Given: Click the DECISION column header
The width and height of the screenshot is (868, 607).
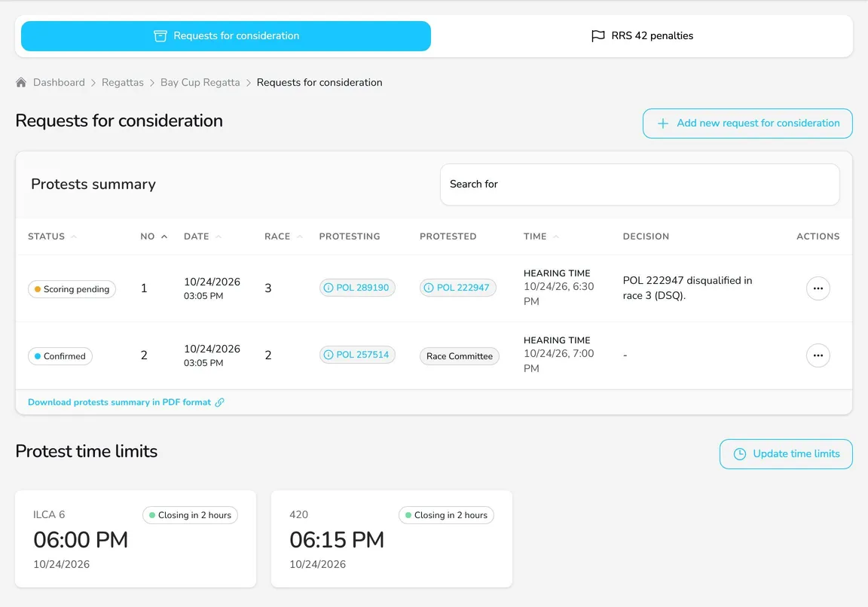Looking at the screenshot, I should click(646, 236).
